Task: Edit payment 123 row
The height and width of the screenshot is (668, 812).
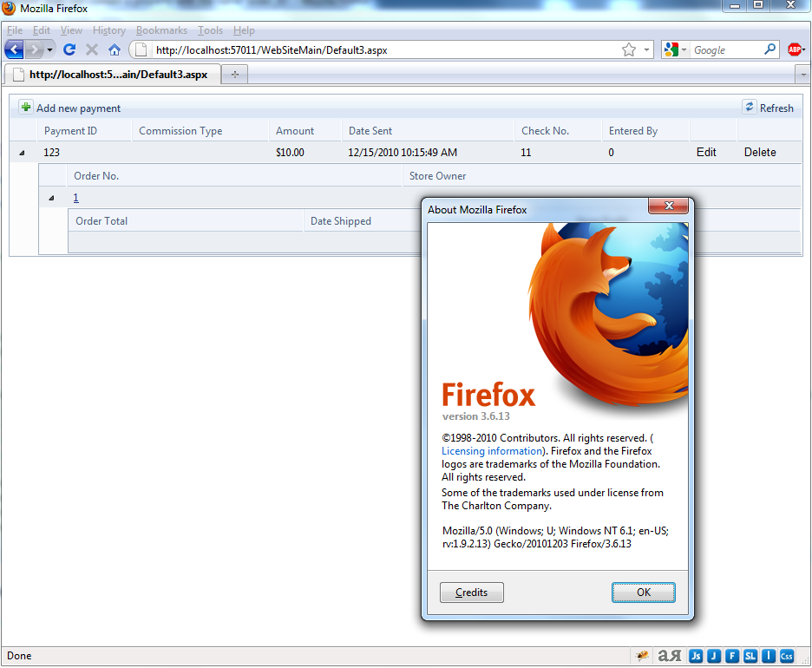Action: point(706,152)
